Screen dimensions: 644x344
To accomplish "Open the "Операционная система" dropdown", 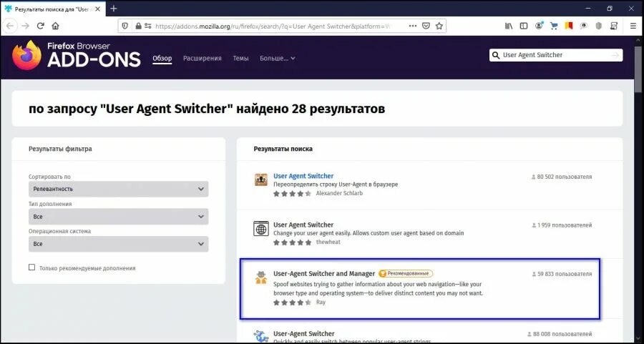I will [x=118, y=244].
